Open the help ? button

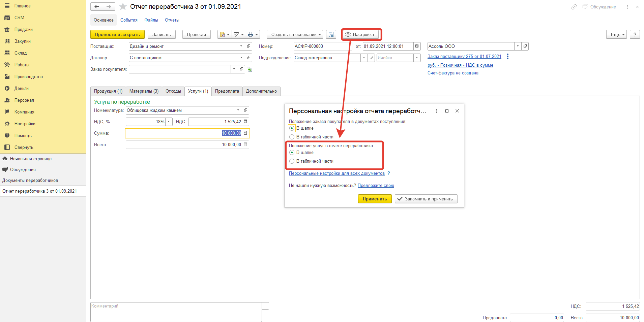(635, 34)
